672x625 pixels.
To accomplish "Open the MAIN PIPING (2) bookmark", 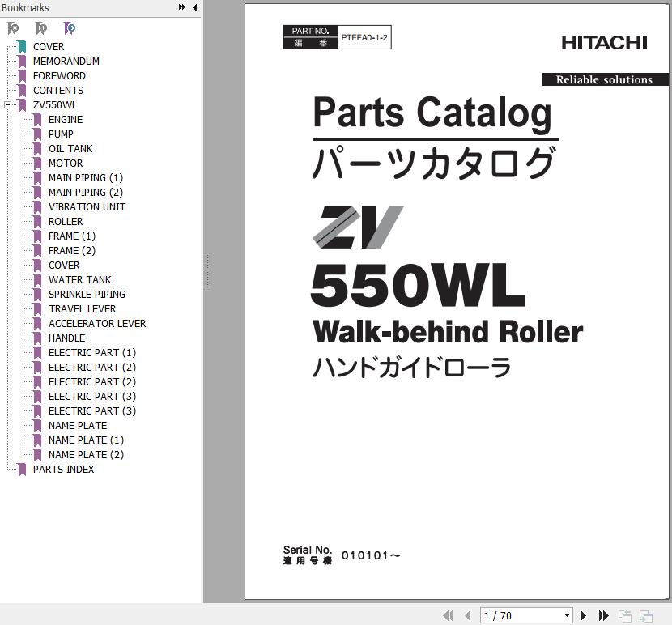I will (86, 193).
